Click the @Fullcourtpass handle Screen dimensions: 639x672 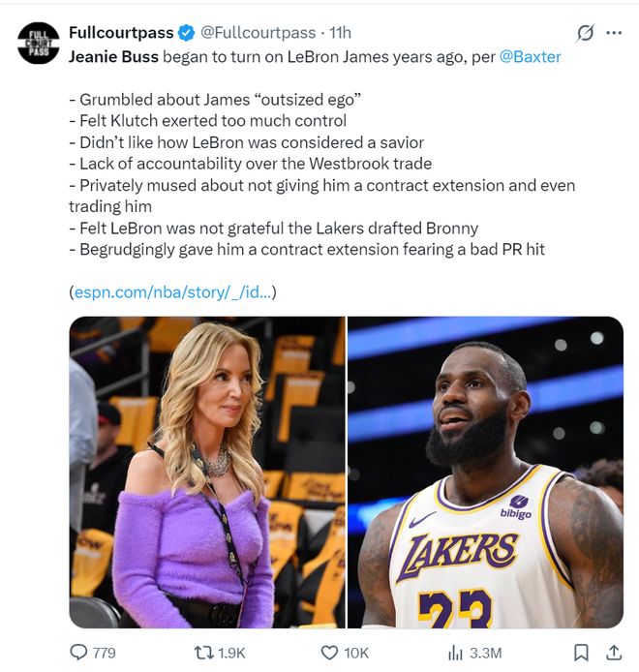pyautogui.click(x=259, y=32)
